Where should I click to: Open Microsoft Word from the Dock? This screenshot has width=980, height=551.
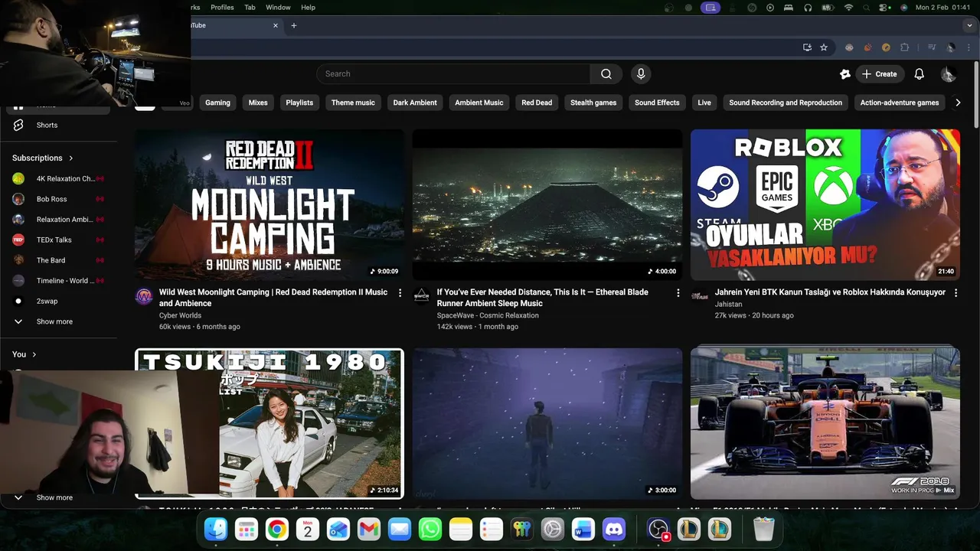(583, 529)
